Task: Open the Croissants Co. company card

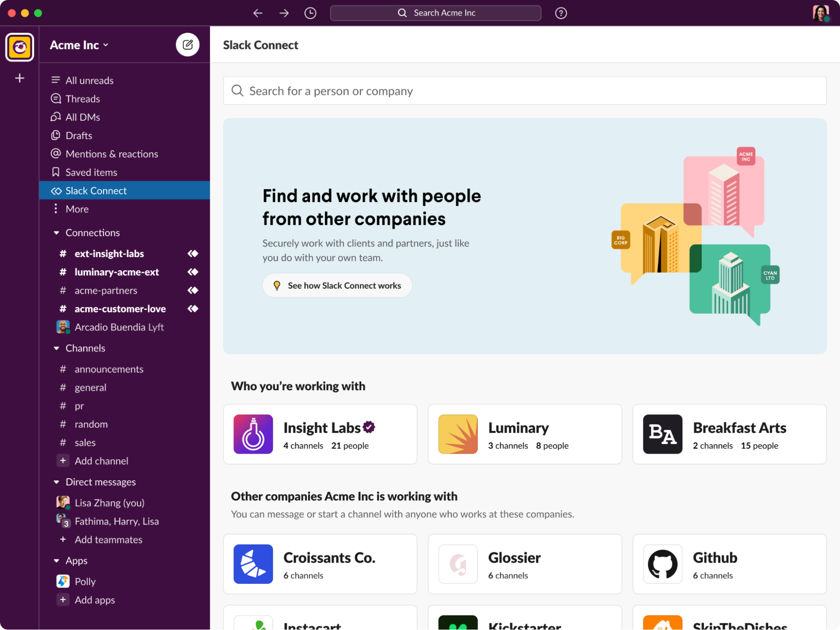Action: coord(320,564)
